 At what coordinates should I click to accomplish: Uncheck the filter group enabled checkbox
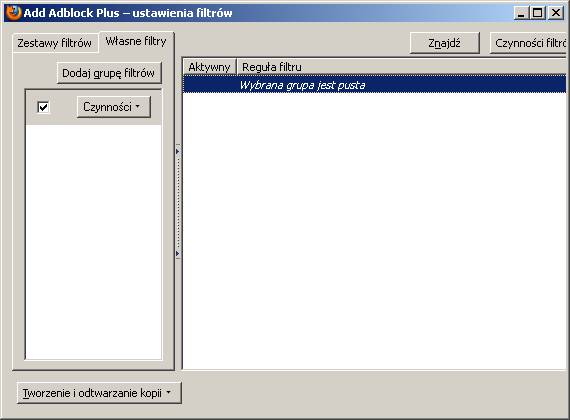(x=43, y=107)
